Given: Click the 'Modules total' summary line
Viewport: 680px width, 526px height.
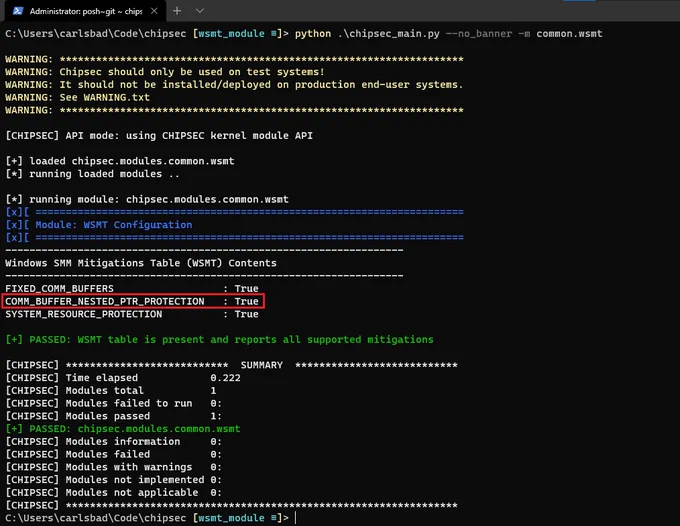Looking at the screenshot, I should [111, 391].
